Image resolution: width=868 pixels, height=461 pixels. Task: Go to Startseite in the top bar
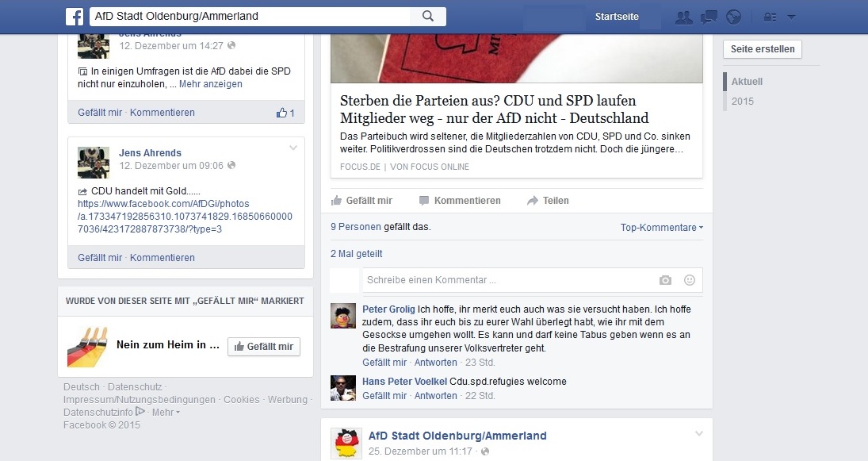(x=616, y=17)
